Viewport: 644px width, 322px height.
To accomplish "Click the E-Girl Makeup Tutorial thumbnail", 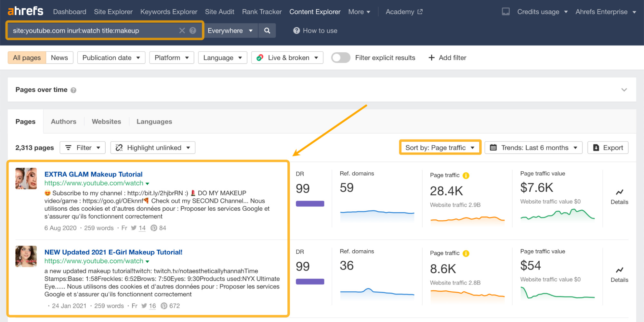I will 26,257.
